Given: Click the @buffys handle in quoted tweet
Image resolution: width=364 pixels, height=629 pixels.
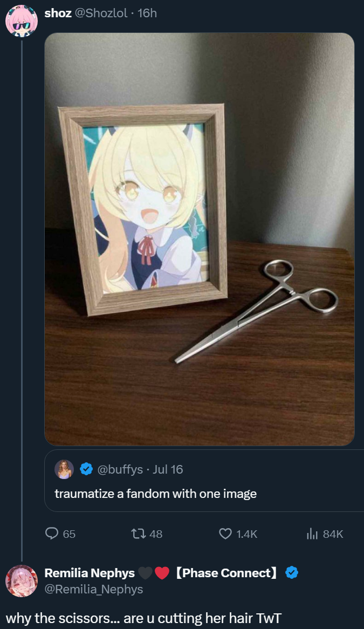Looking at the screenshot, I should (x=120, y=469).
